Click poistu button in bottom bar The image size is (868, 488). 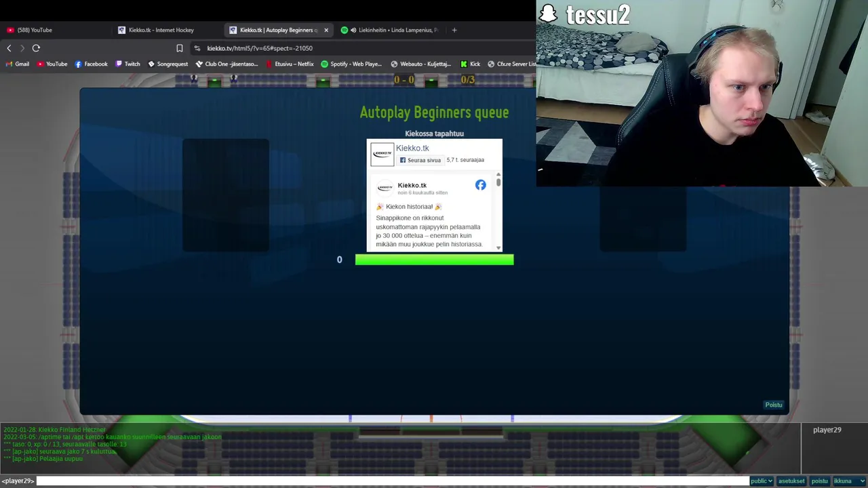pos(819,481)
